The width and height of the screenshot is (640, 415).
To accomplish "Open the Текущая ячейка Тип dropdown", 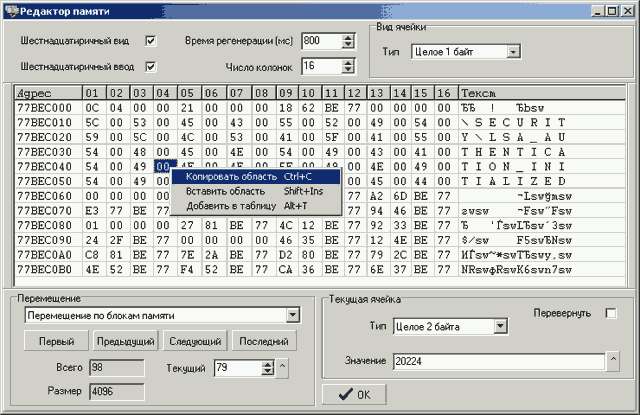I will (499, 326).
